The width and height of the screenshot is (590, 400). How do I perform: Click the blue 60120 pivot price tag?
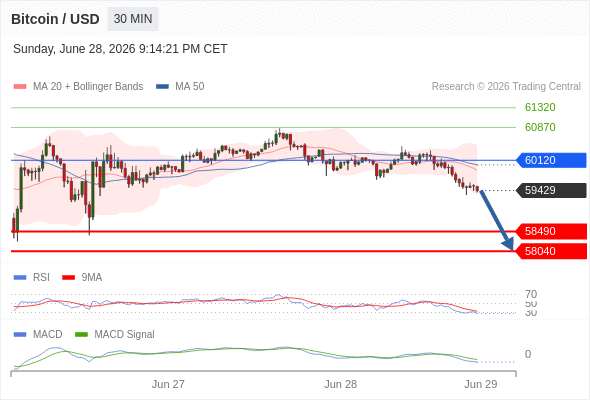pyautogui.click(x=551, y=160)
